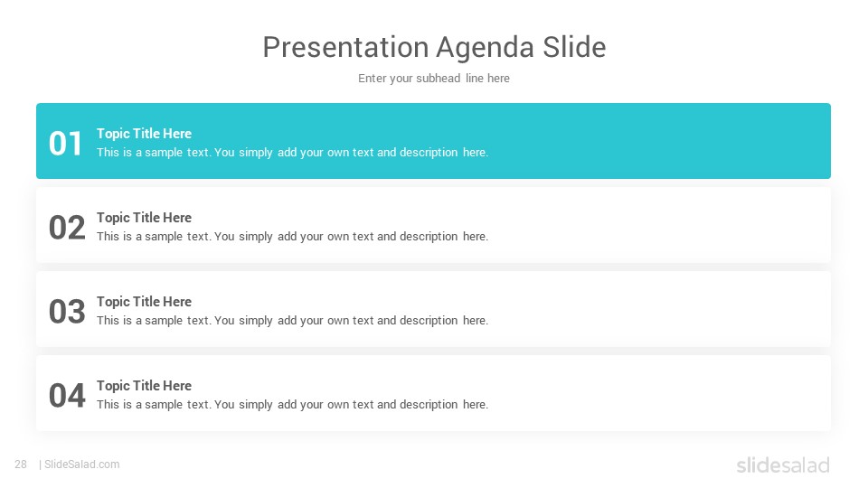The height and width of the screenshot is (488, 868).
Task: Click the number 03 label
Action: click(x=67, y=312)
